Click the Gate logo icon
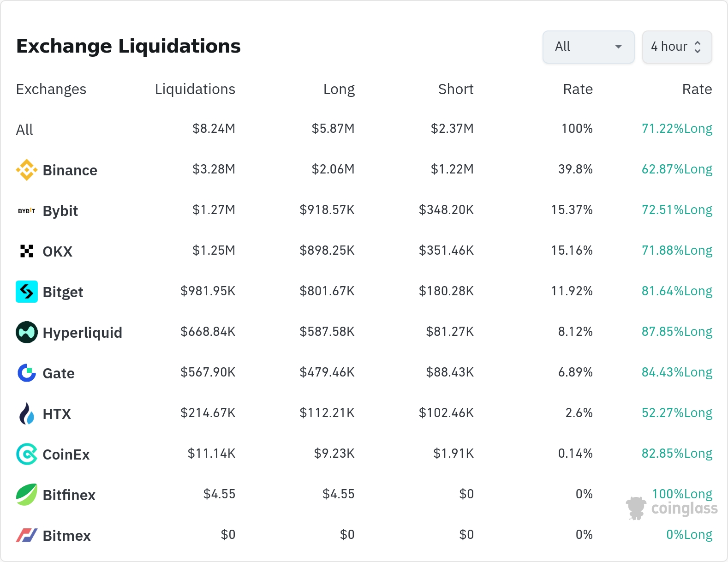 coord(27,373)
